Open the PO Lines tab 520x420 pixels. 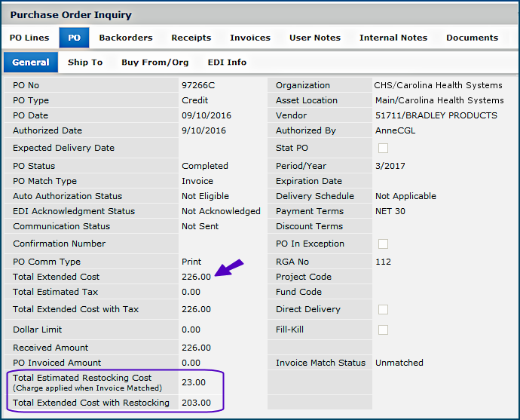coord(29,38)
